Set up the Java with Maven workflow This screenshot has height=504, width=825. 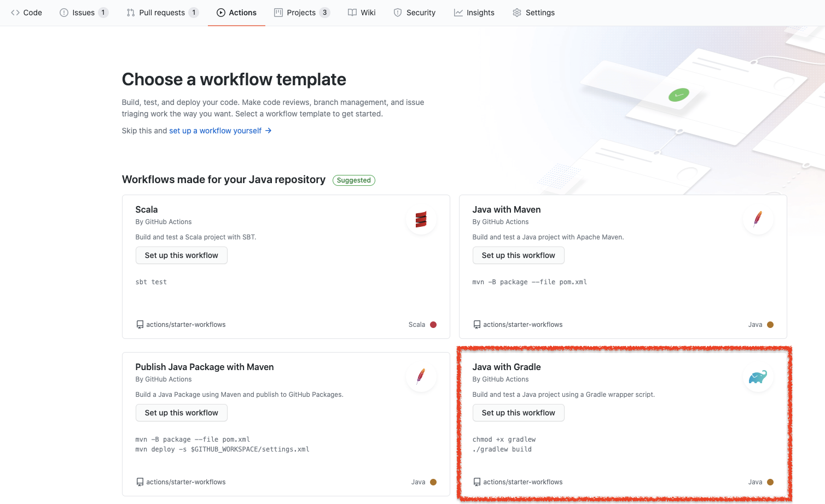point(519,255)
